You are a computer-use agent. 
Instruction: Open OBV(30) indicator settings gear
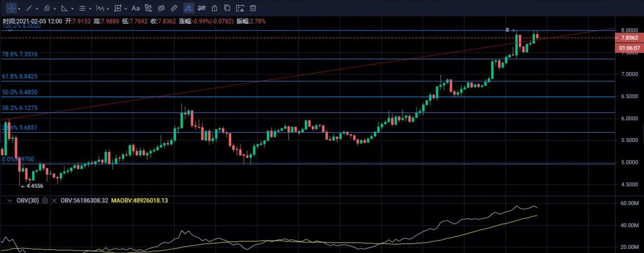coord(45,200)
